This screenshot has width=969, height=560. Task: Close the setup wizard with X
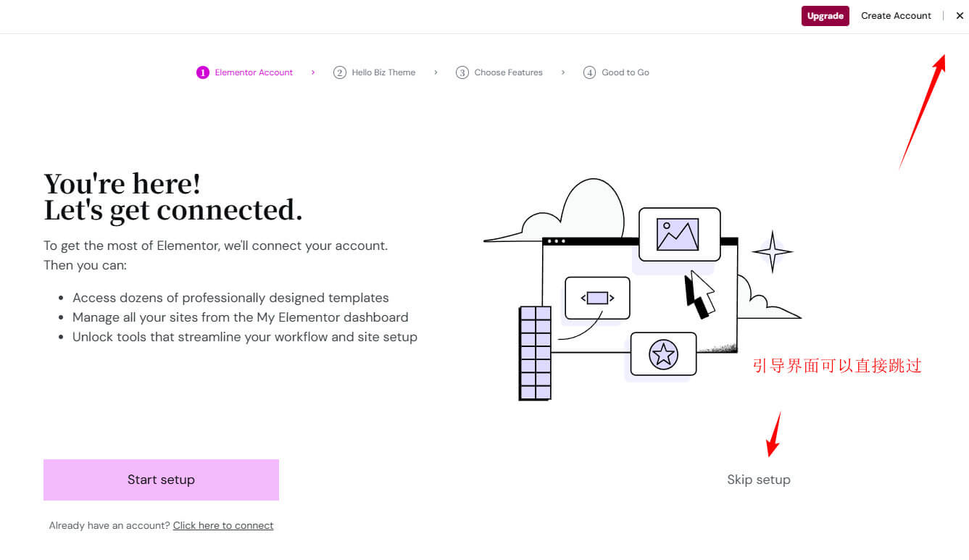coord(960,16)
